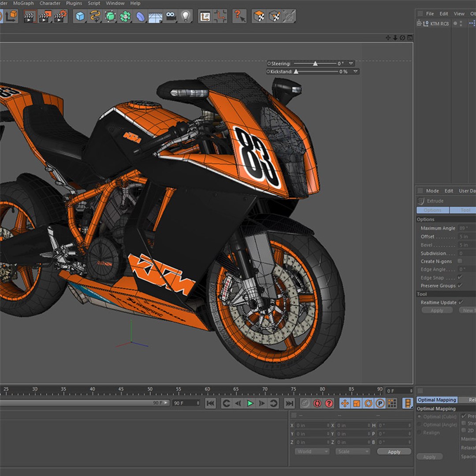
Task: Jump to end of timeline
Action: [x=289, y=403]
